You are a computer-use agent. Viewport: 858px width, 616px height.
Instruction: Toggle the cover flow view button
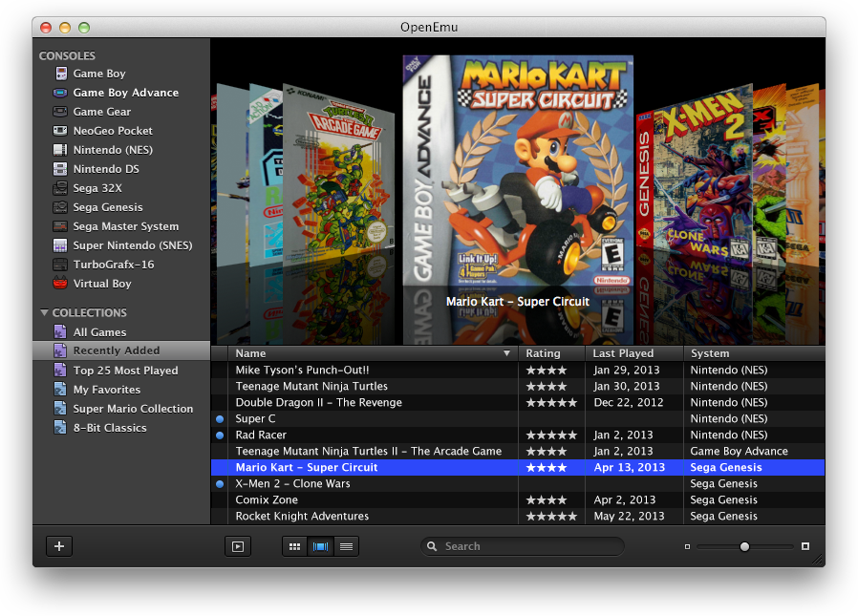pyautogui.click(x=320, y=546)
